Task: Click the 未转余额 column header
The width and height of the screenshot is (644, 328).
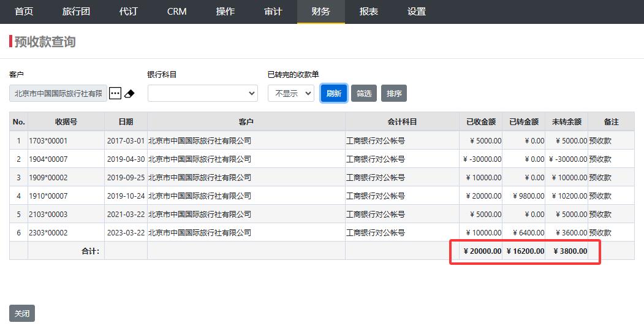Action: click(x=566, y=121)
